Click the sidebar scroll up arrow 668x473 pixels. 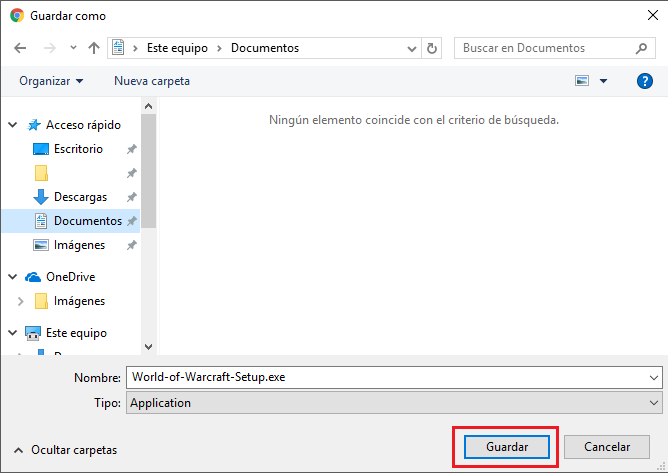pyautogui.click(x=148, y=106)
